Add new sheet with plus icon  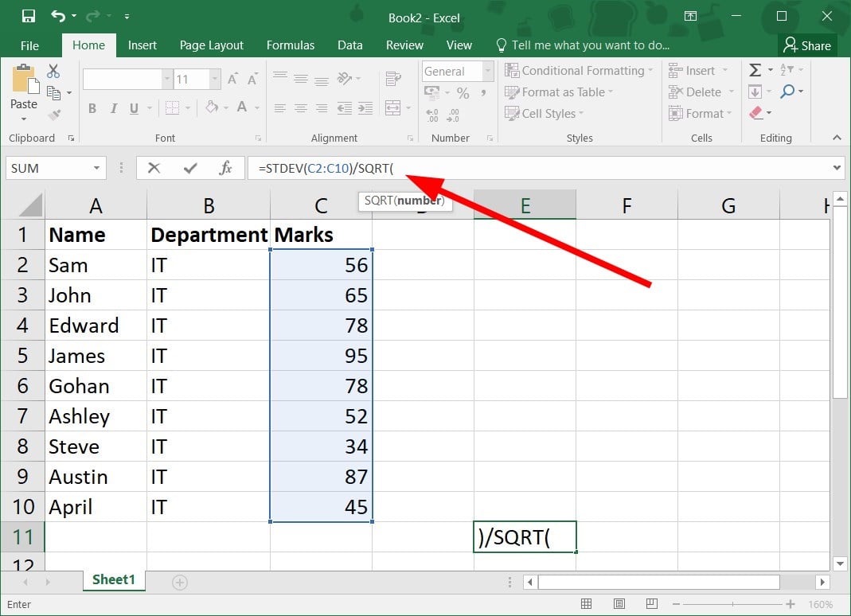180,583
